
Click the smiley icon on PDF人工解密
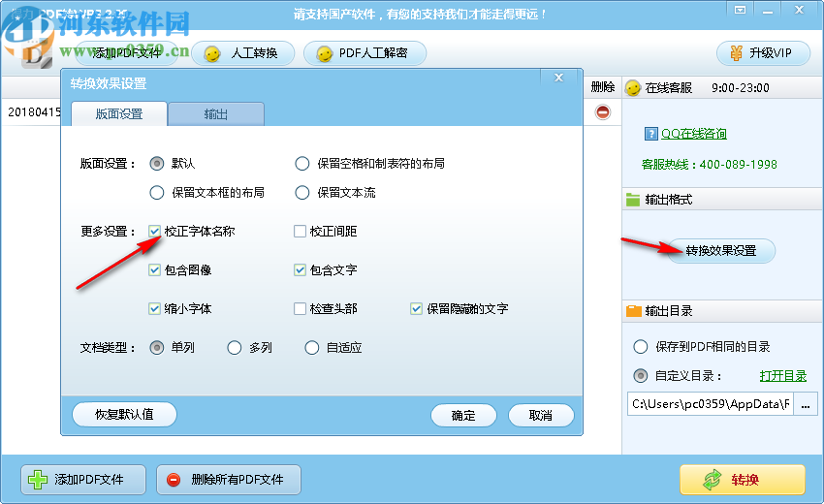pyautogui.click(x=324, y=54)
